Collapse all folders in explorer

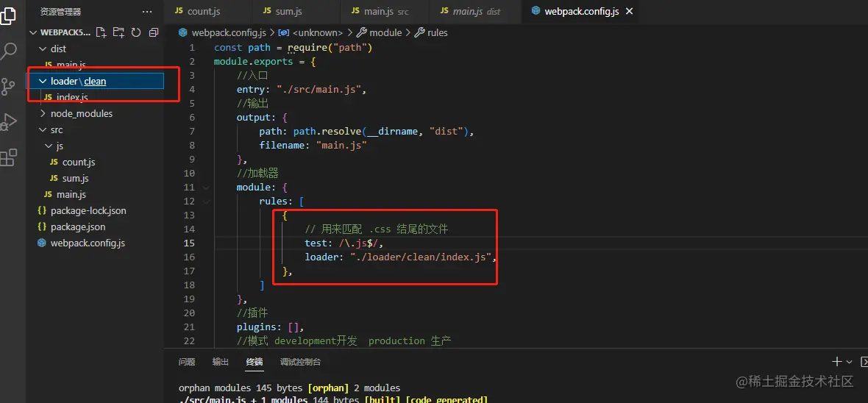pos(153,32)
